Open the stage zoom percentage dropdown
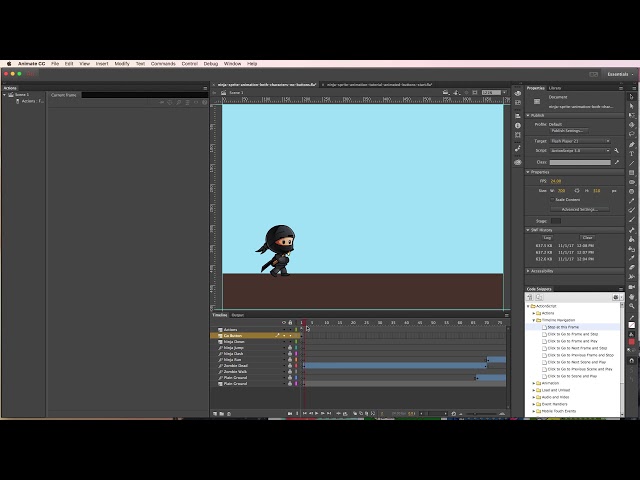The height and width of the screenshot is (480, 640). (x=504, y=93)
